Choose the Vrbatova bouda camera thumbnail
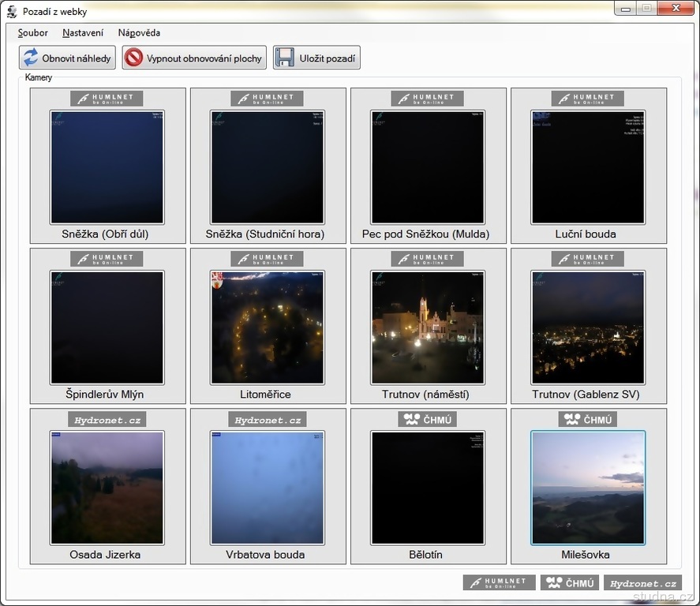 [x=268, y=488]
